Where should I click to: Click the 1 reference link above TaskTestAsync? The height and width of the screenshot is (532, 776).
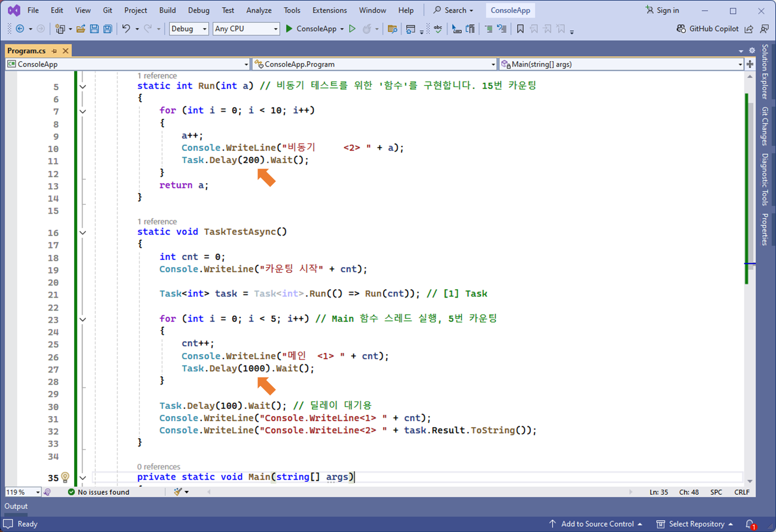(157, 221)
